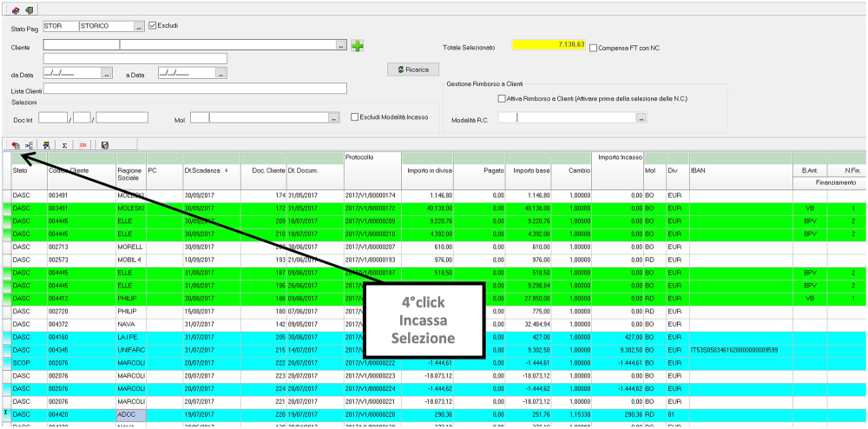Open the Stato Pag STORICO lookup button

point(139,27)
